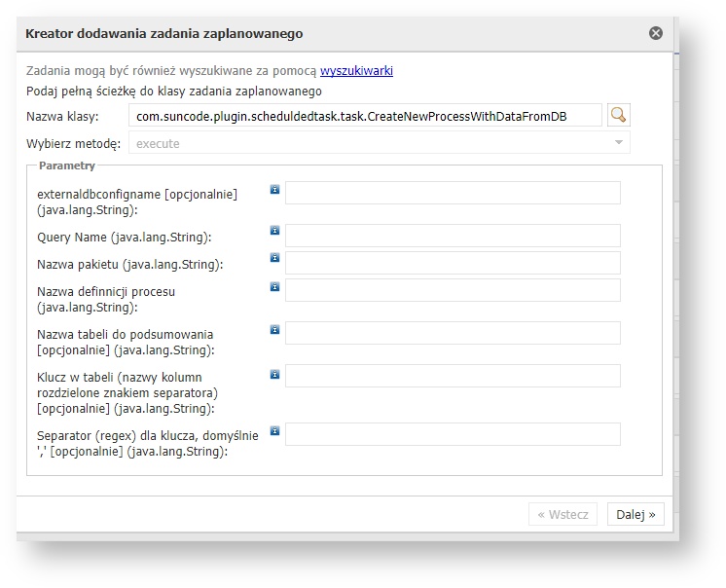This screenshot has height=588, width=726.
Task: Click the Separator (regex) text field
Action: pyautogui.click(x=453, y=434)
